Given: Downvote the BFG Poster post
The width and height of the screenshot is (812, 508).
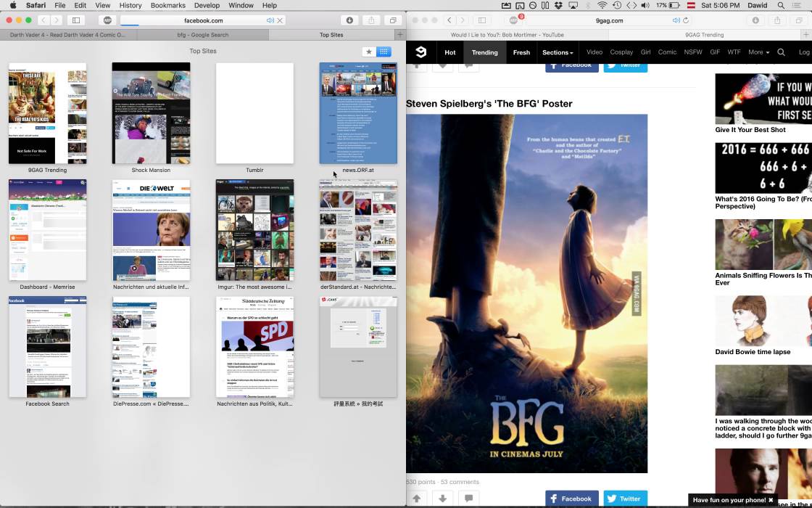Looking at the screenshot, I should [x=443, y=499].
